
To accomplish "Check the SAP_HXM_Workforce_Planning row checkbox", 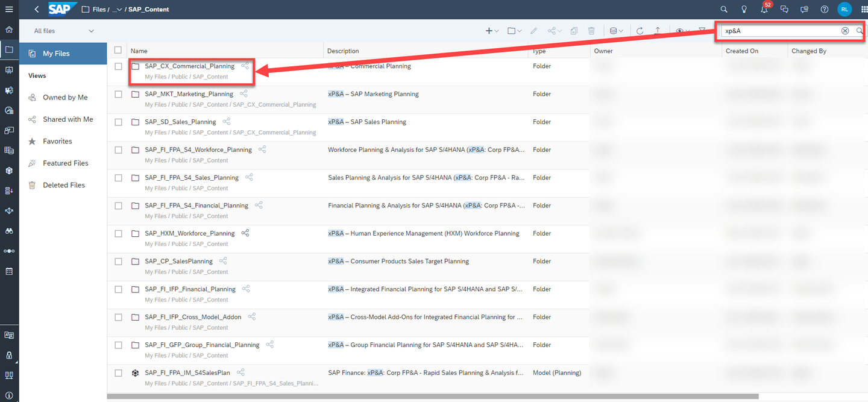I will tap(118, 234).
